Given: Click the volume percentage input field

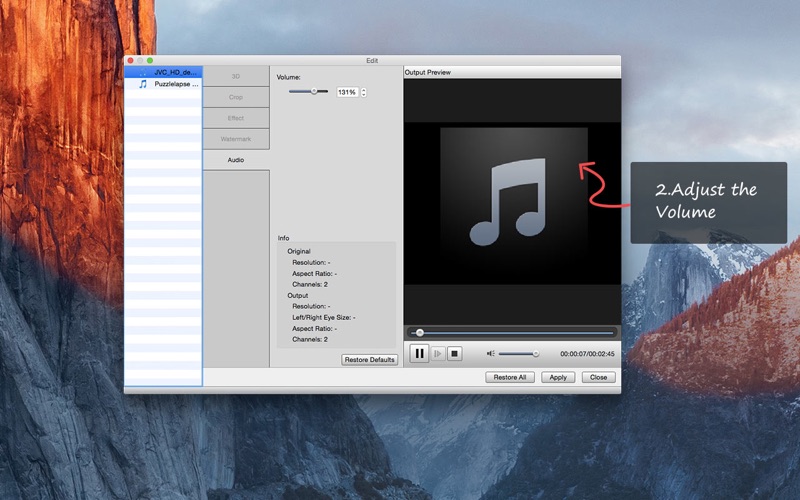Looking at the screenshot, I should coord(347,92).
